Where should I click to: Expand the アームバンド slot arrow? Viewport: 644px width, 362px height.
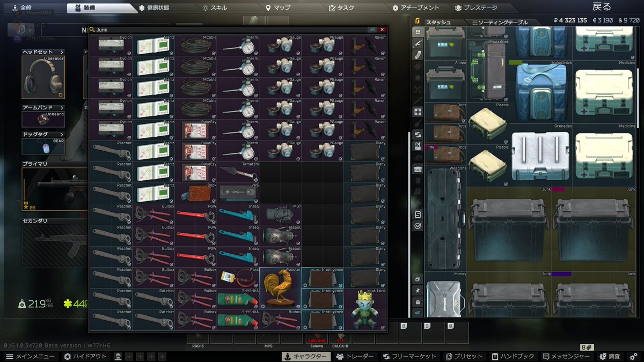tap(62, 108)
